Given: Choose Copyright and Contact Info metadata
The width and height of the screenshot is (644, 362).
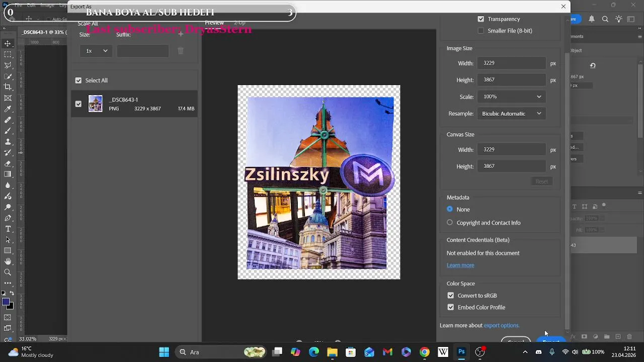Looking at the screenshot, I should 449,223.
